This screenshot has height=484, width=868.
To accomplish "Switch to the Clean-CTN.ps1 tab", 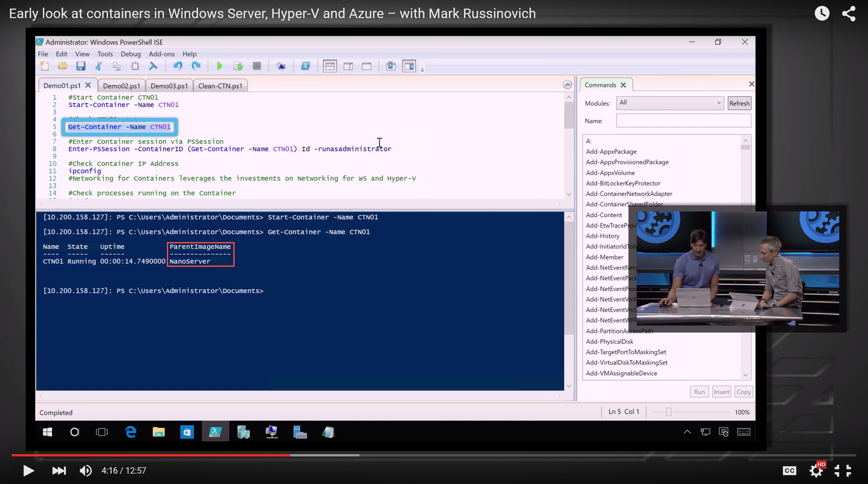I will pyautogui.click(x=220, y=85).
